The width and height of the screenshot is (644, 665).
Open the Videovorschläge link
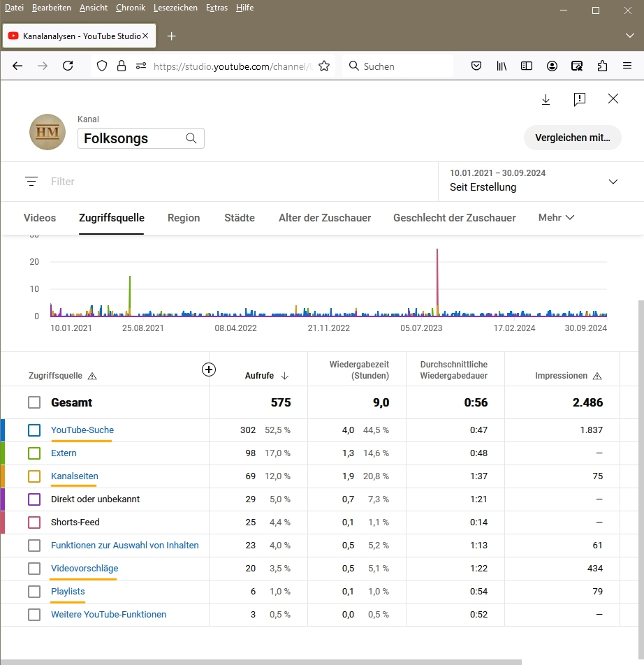85,569
